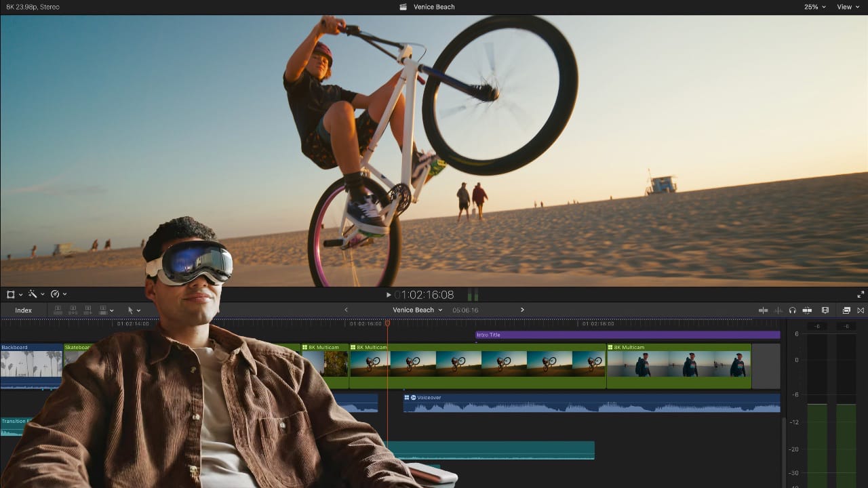Image resolution: width=868 pixels, height=488 pixels.
Task: Toggle video and audio skimming
Action: pyautogui.click(x=763, y=310)
